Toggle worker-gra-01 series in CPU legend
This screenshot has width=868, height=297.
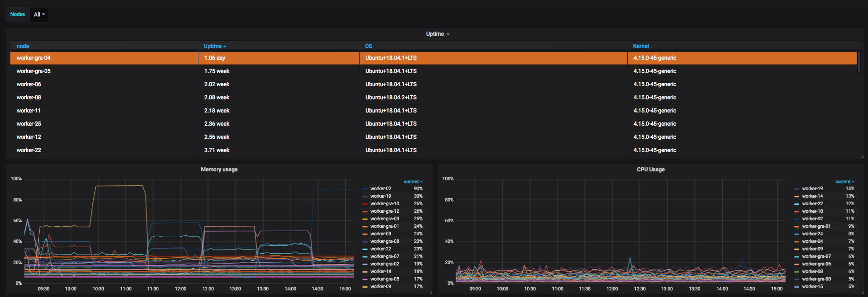pyautogui.click(x=816, y=226)
